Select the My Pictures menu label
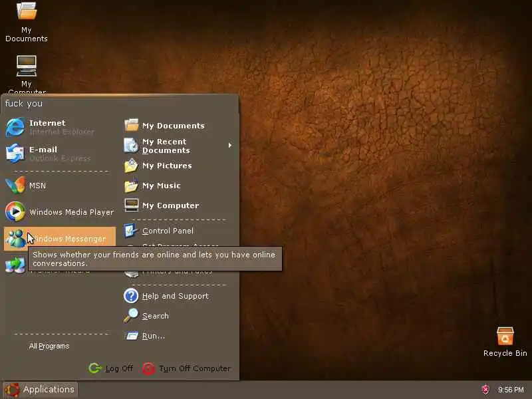The image size is (532, 399). click(167, 166)
